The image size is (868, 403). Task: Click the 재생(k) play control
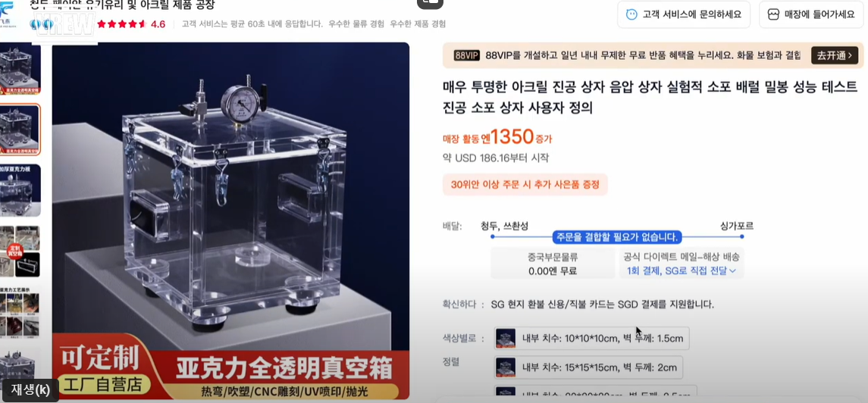point(30,389)
